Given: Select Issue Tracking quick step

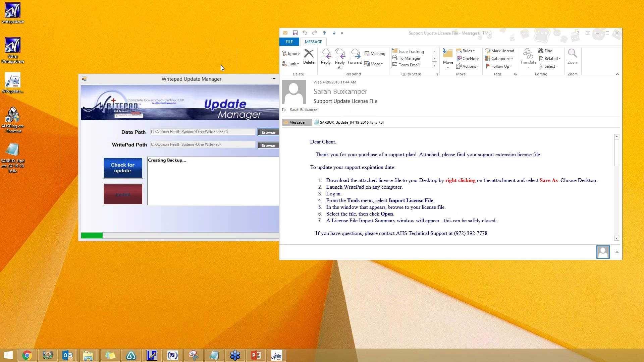Looking at the screenshot, I should pyautogui.click(x=411, y=52).
